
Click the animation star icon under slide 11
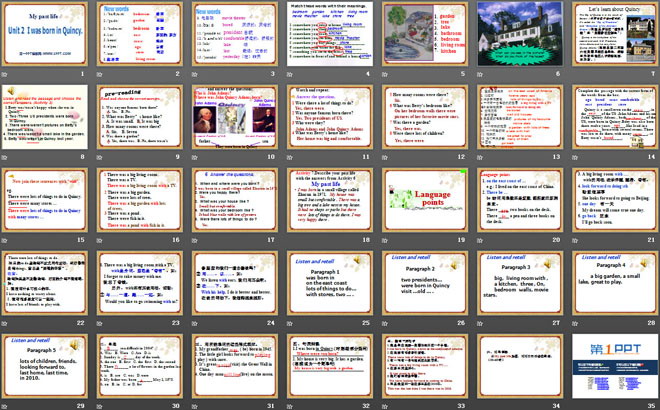290,157
